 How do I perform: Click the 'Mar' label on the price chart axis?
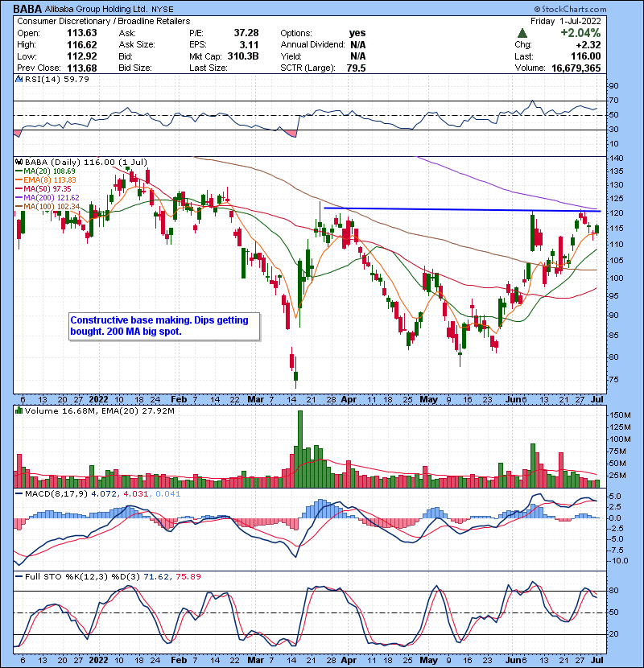point(255,399)
